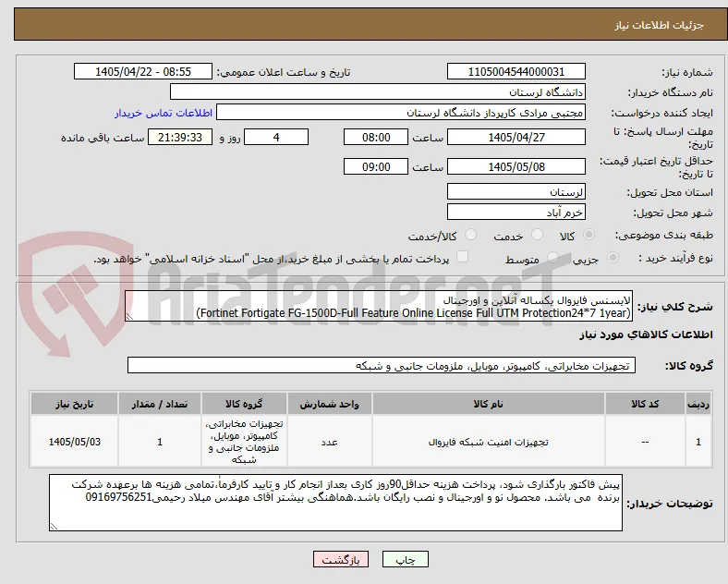Click remaining time field 21:39:33
Image resolution: width=728 pixels, height=584 pixels.
tap(180, 137)
